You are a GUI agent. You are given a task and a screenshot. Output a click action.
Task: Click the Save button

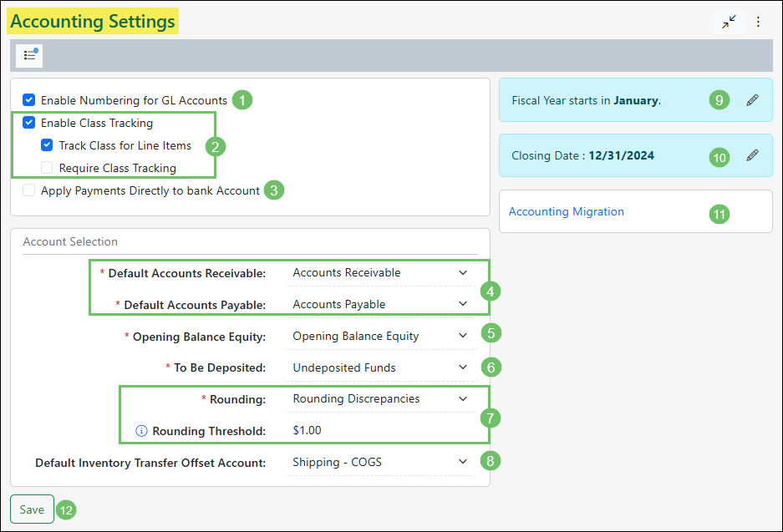click(32, 509)
